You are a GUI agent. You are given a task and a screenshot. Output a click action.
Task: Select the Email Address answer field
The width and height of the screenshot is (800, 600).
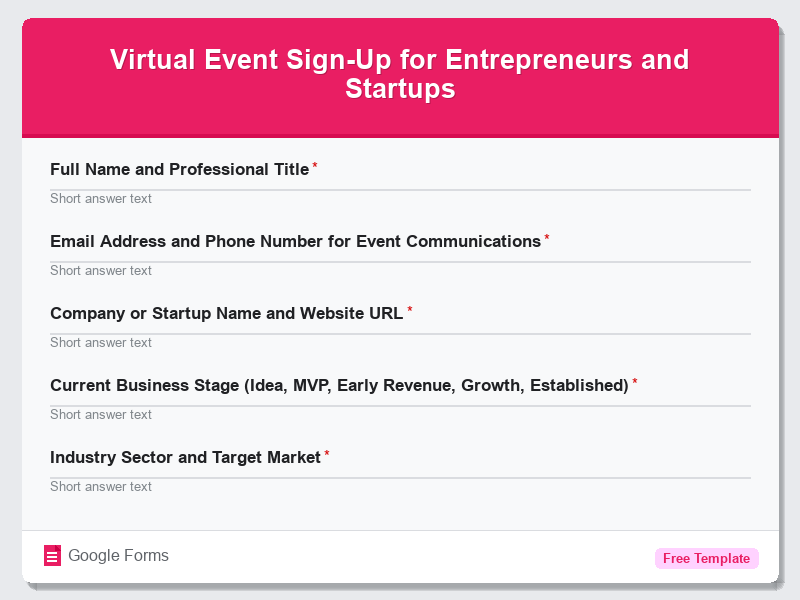(400, 270)
